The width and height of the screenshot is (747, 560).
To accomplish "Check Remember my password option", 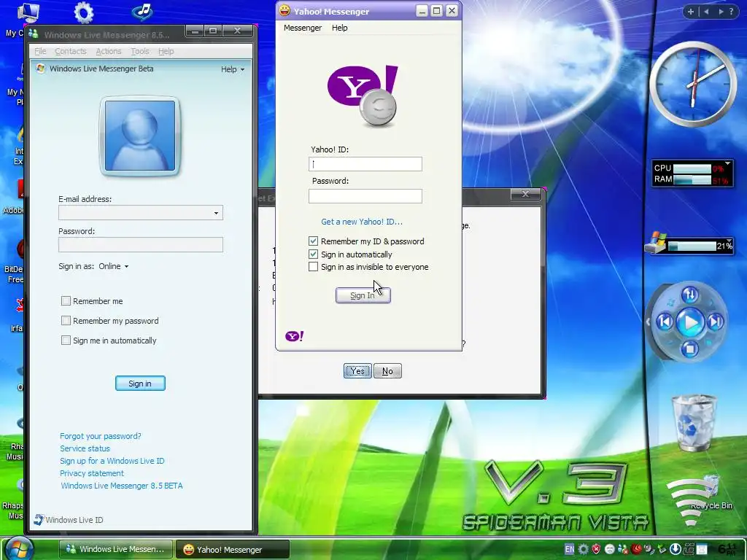I will coord(66,321).
